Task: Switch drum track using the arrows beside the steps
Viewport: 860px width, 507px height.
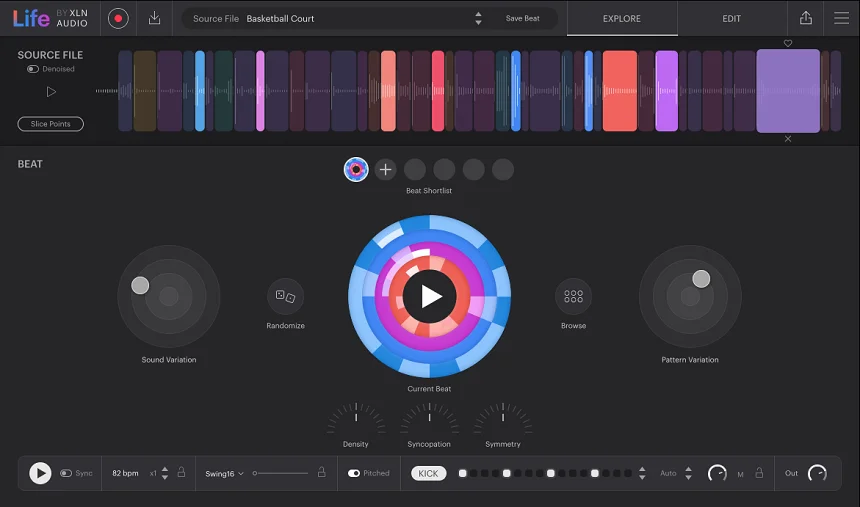Action: 642,473
